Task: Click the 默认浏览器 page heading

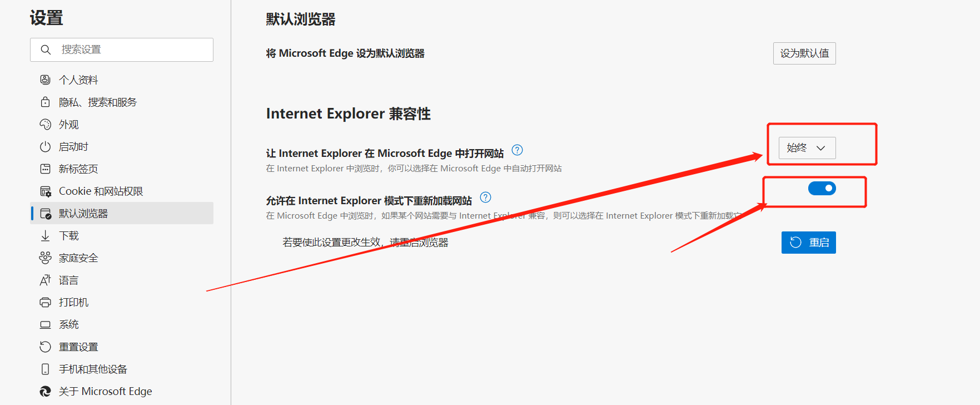Action: click(301, 19)
